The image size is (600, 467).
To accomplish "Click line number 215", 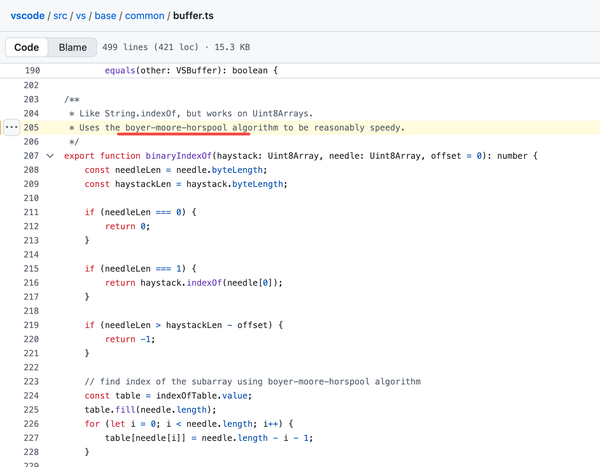I will [31, 268].
